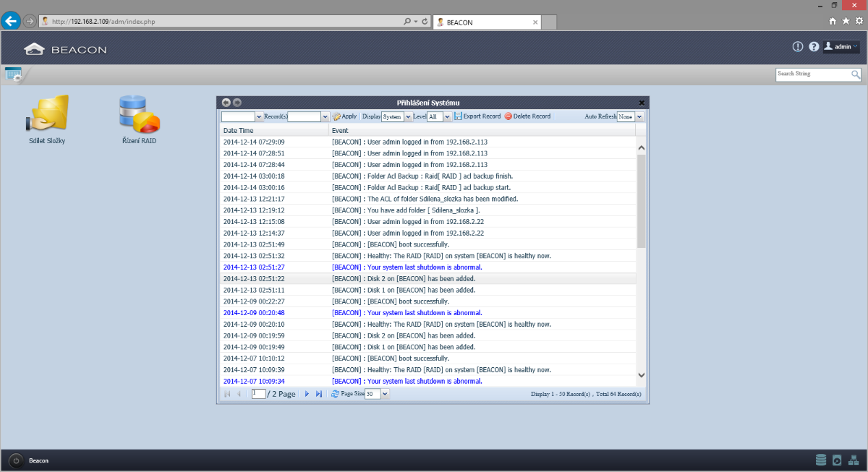Click the magnifier icon in search box
The width and height of the screenshot is (868, 472).
pyautogui.click(x=856, y=74)
